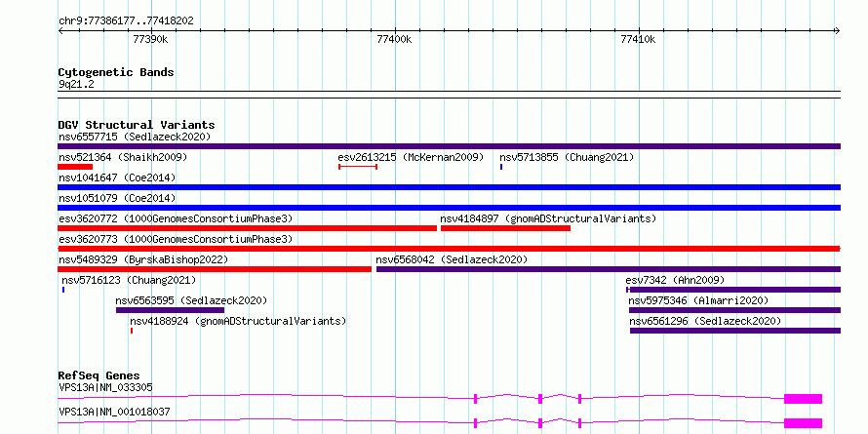Click the small blue nsv5713855 marker
Viewport: 868px width, 434px height.
pyautogui.click(x=501, y=167)
